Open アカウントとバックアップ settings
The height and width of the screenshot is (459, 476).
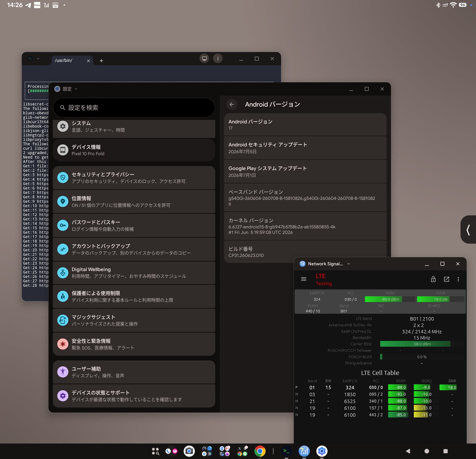134,249
